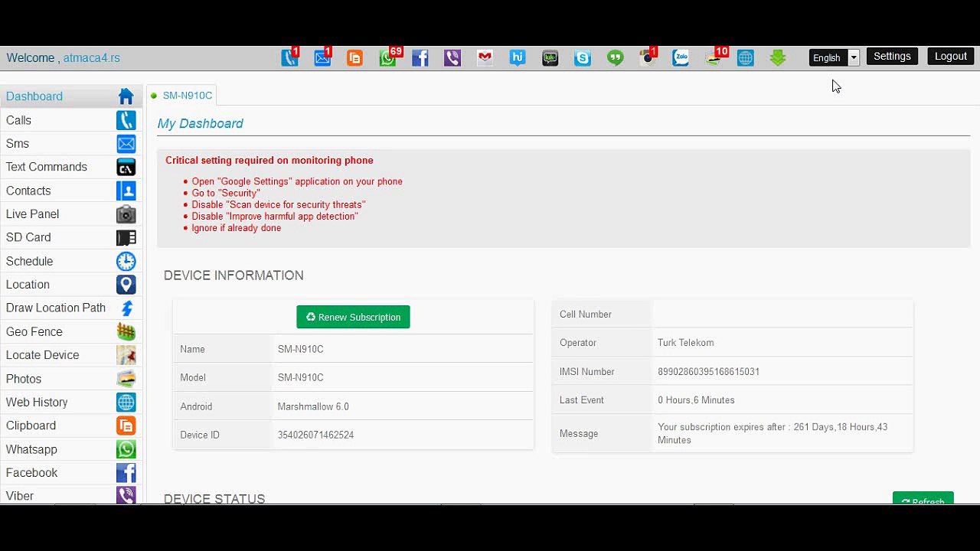This screenshot has height=551, width=980.
Task: Click the atmaca4.rs username link
Action: pos(91,58)
